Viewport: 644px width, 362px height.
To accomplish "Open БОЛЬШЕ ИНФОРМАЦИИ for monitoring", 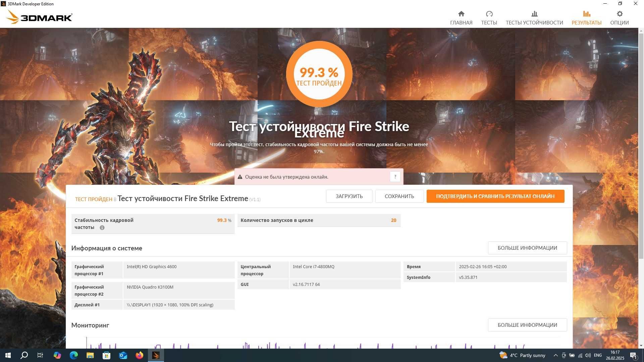I will [527, 325].
